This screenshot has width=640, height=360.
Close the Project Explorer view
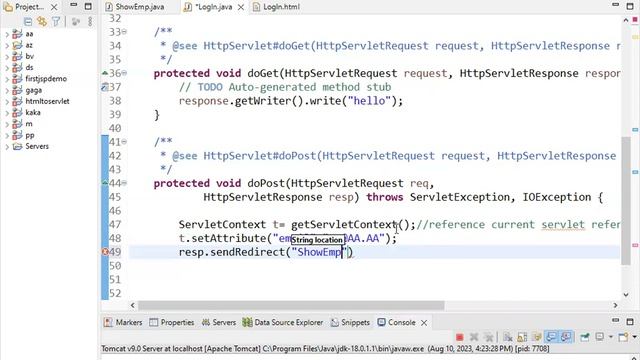(x=54, y=7)
